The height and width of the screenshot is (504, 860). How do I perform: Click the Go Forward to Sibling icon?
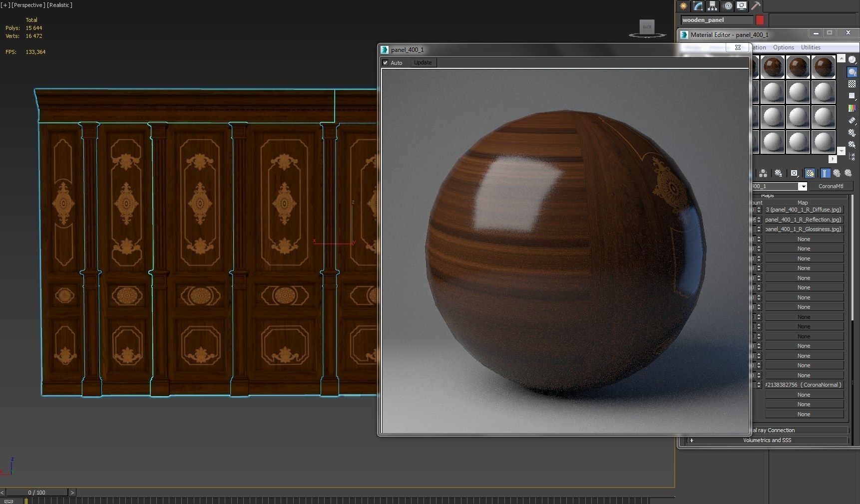(848, 173)
